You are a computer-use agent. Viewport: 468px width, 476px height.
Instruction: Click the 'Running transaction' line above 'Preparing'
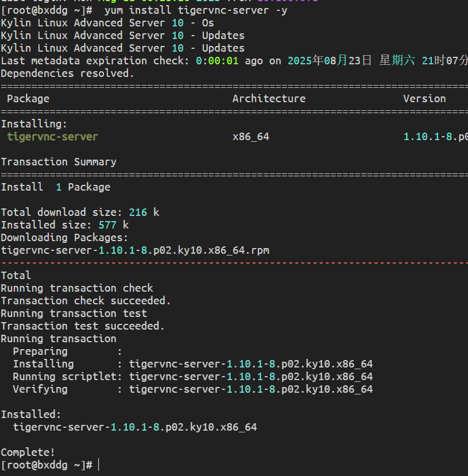59,339
